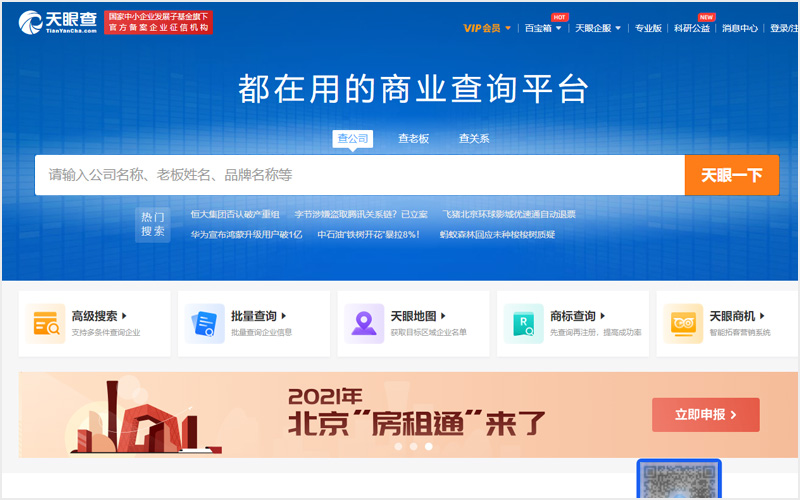Click the Tianyancha logo
Screen dimensions: 800x500
(x=58, y=22)
